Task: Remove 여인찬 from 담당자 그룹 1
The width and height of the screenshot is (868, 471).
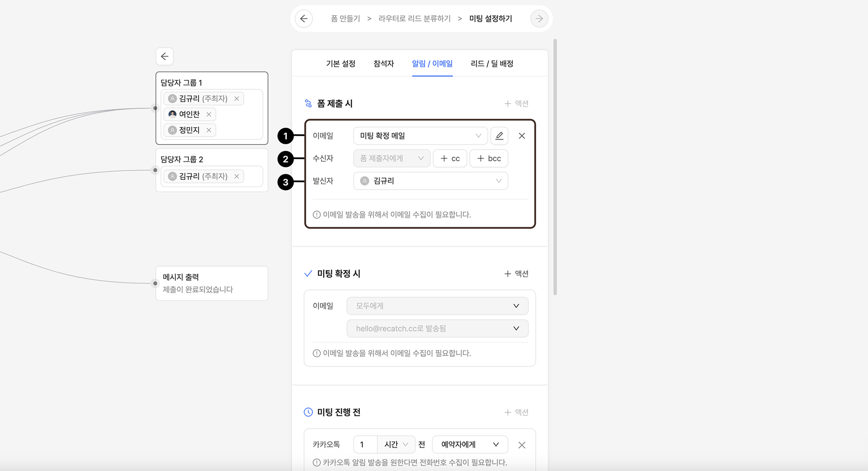Action: pos(209,115)
